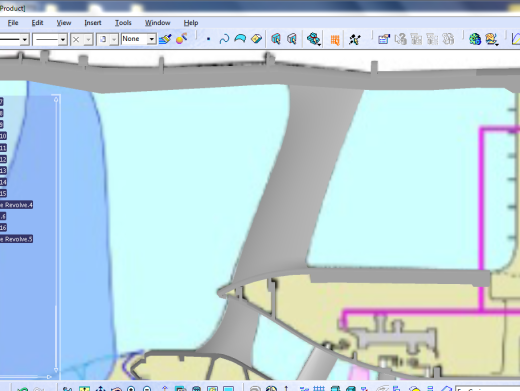Select the Spline curve tool icon

pyautogui.click(x=224, y=39)
